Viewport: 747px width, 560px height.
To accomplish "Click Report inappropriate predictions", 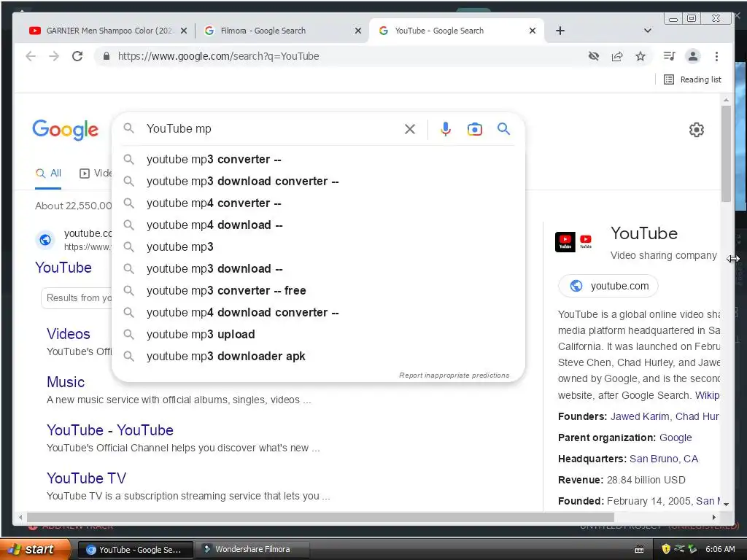I will pyautogui.click(x=454, y=376).
